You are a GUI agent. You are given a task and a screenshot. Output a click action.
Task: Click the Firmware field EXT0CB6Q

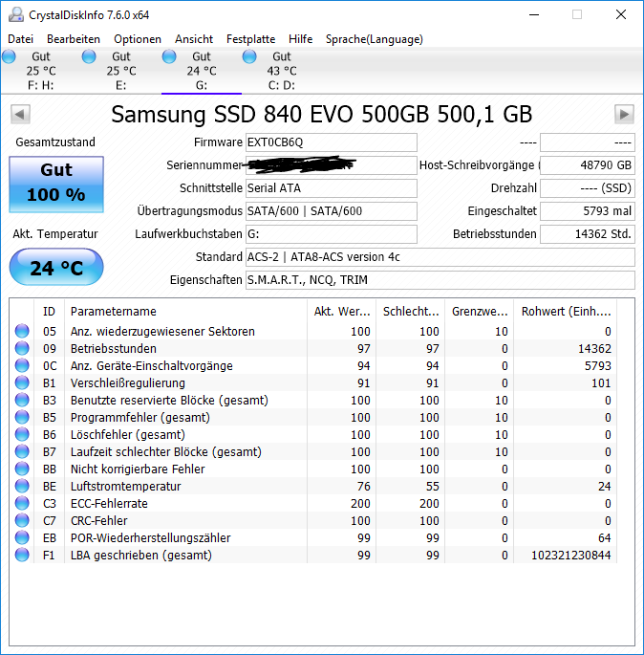pyautogui.click(x=331, y=142)
